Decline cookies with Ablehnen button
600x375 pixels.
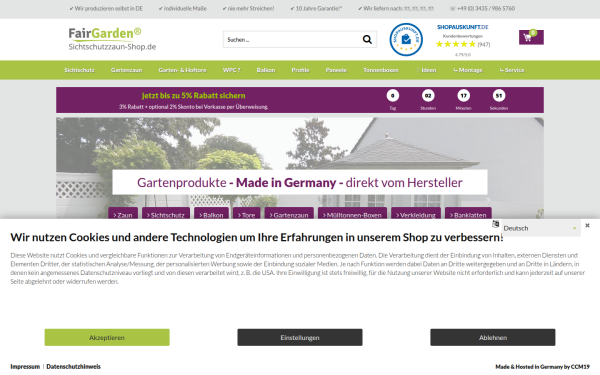492,338
